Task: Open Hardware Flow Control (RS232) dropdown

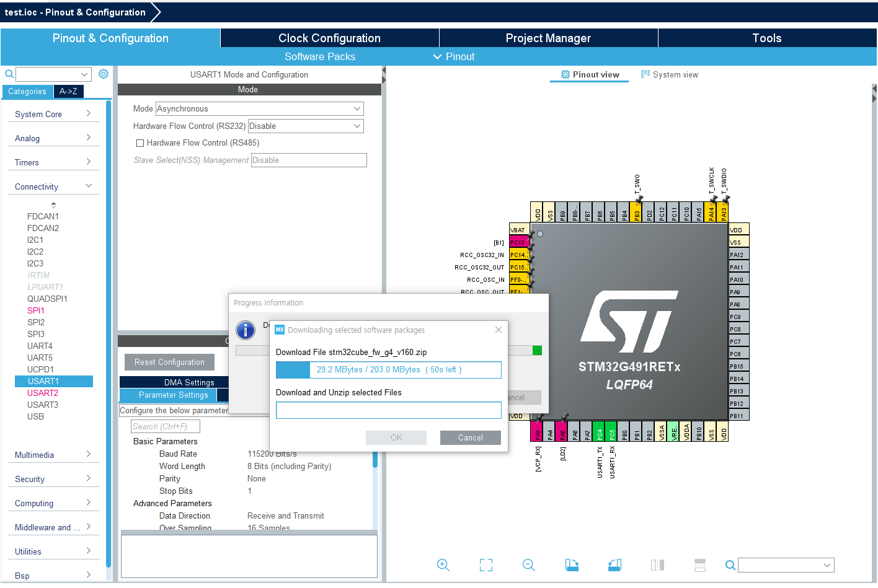Action: (x=306, y=126)
